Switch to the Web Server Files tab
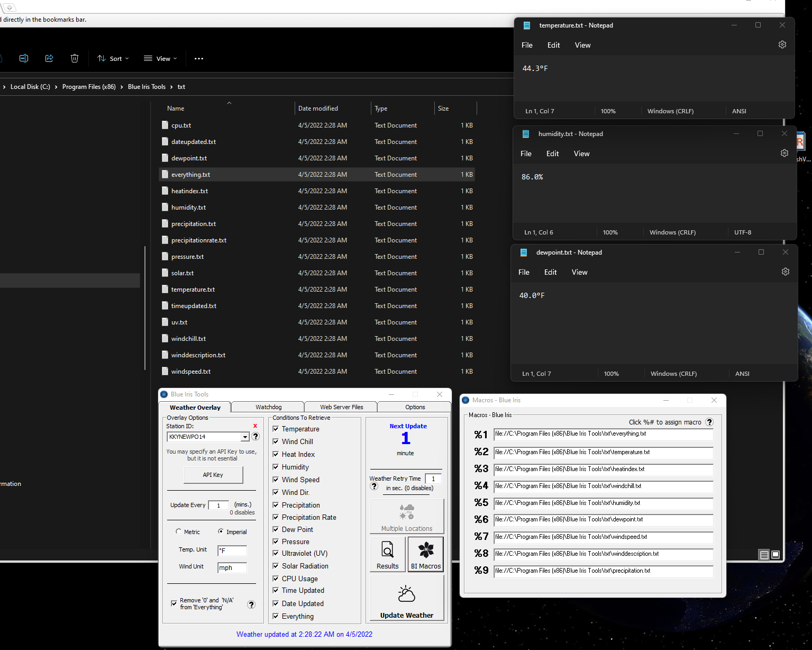 click(x=341, y=407)
